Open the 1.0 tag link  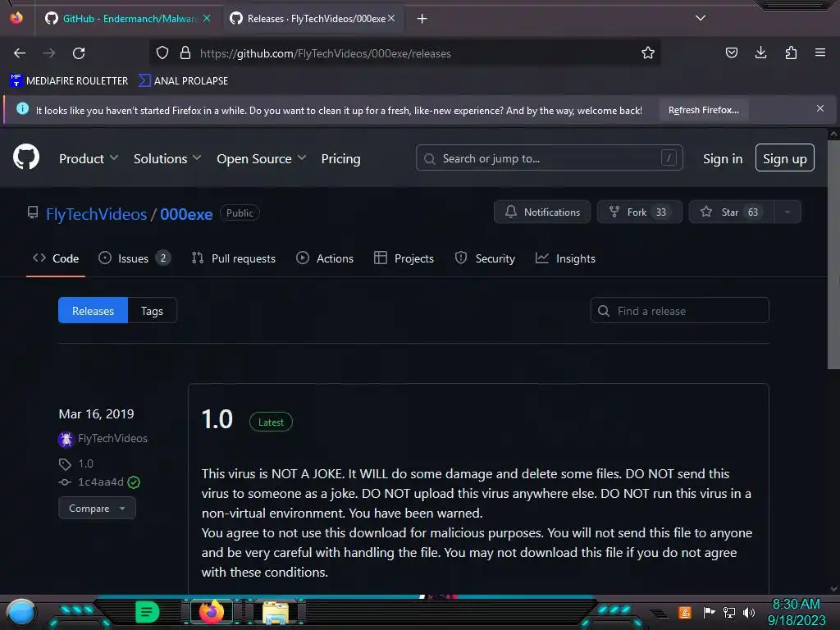85,464
